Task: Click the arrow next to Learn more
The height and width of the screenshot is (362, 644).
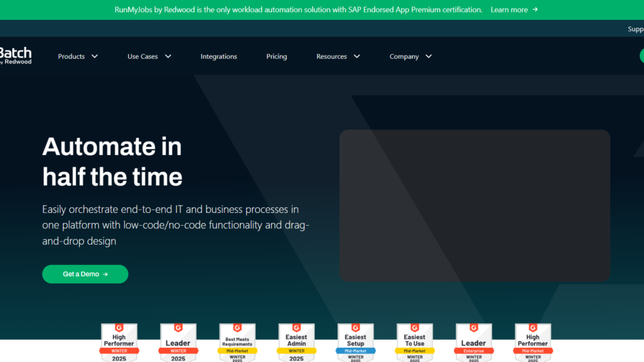Action: (535, 9)
